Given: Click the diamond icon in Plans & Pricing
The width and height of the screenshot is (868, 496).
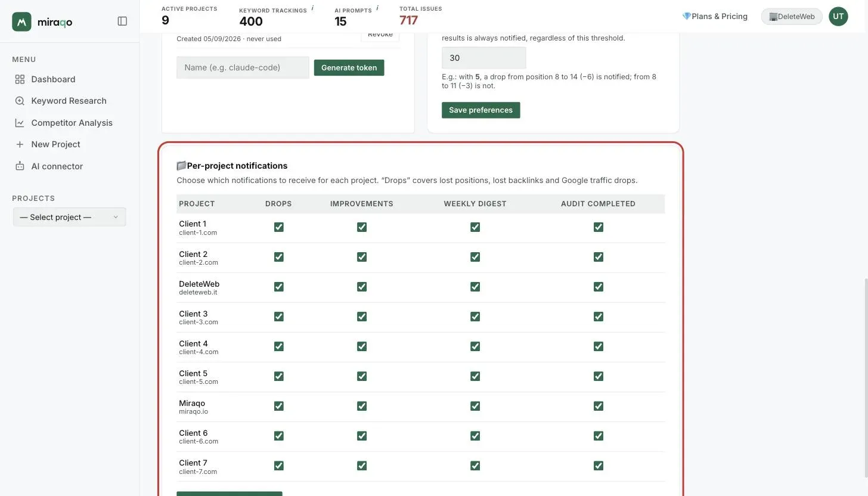Looking at the screenshot, I should [x=686, y=17].
